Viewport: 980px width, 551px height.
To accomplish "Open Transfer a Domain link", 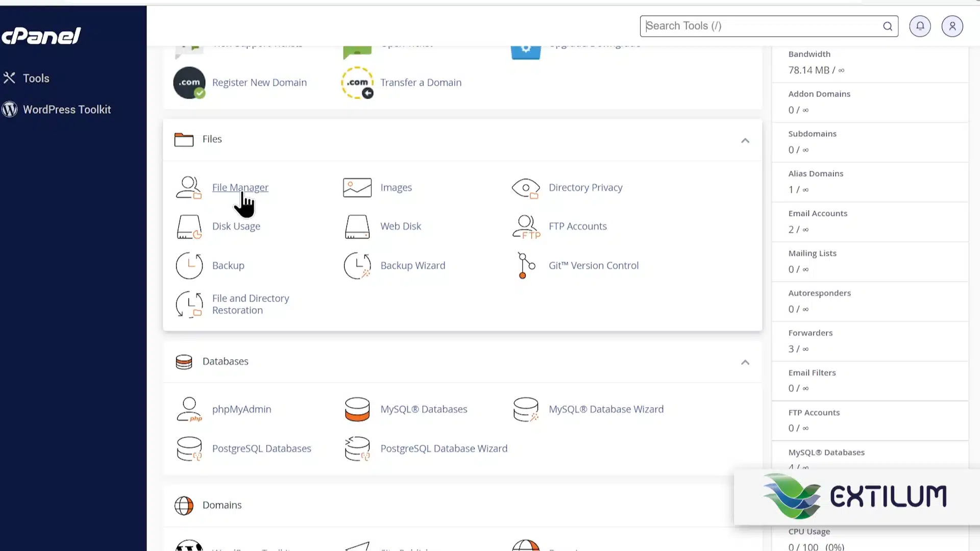I will coord(421,83).
